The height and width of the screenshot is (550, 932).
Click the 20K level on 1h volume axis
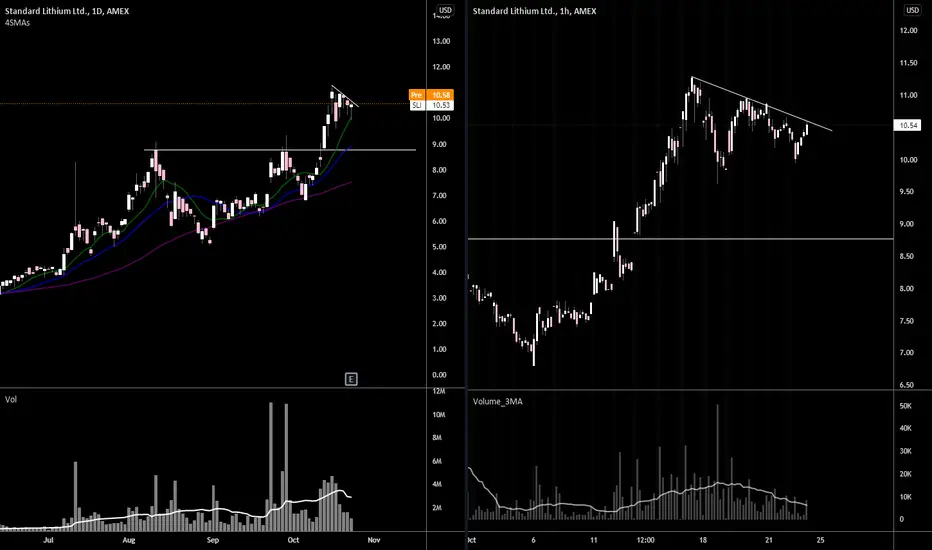click(x=906, y=474)
